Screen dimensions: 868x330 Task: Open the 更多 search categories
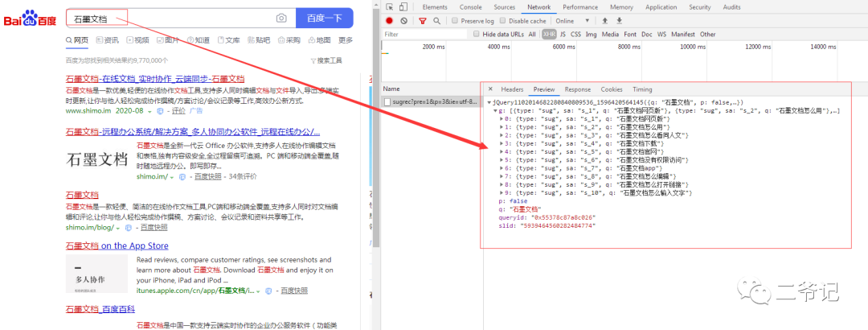pos(346,40)
